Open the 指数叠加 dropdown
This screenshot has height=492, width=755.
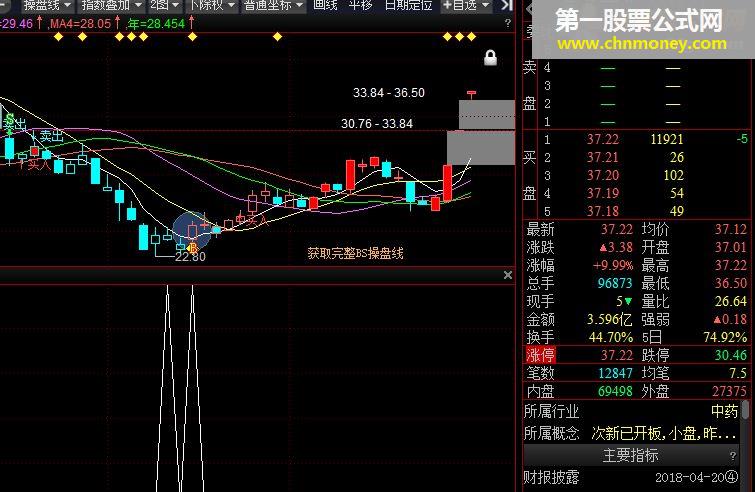(x=112, y=5)
